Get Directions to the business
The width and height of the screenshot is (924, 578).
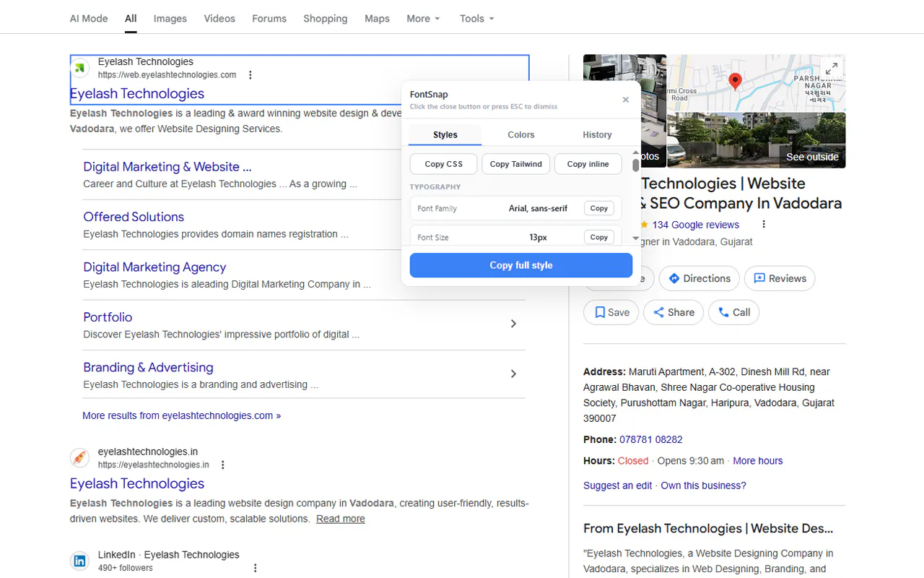click(x=698, y=278)
